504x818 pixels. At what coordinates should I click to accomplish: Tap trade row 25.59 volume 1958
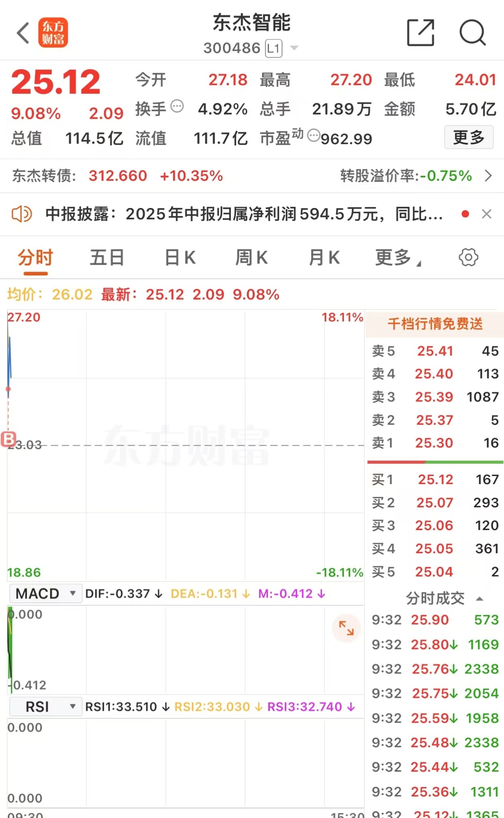tap(435, 718)
